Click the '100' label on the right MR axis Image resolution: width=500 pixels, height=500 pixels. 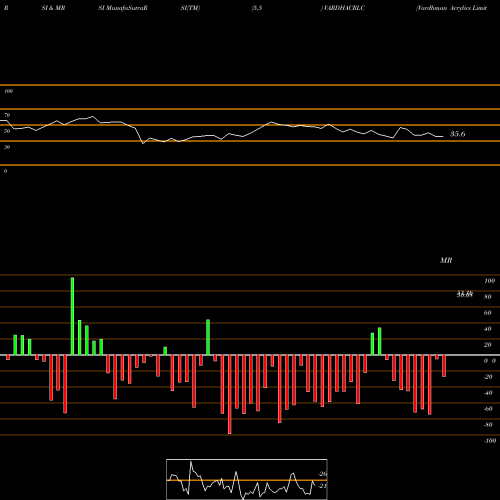click(489, 281)
